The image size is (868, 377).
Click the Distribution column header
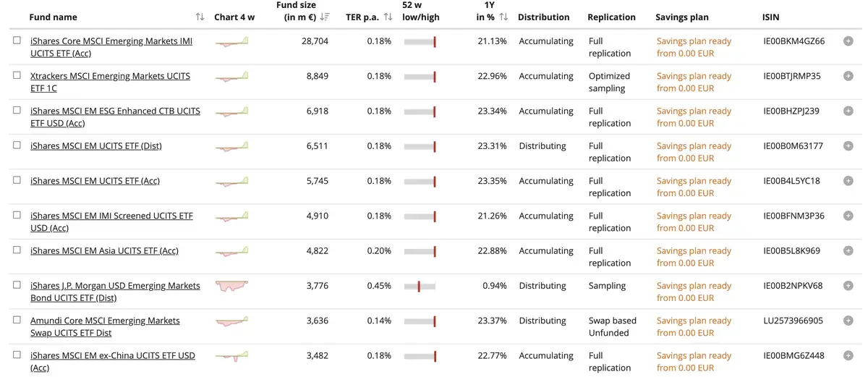544,17
